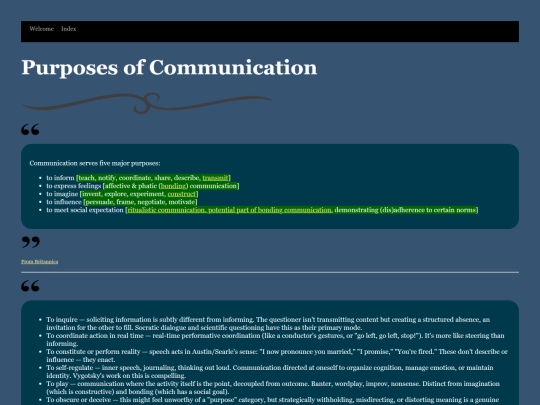This screenshot has height=405, width=540.
Task: Click the 'to inform' list item
Action: coord(139,178)
